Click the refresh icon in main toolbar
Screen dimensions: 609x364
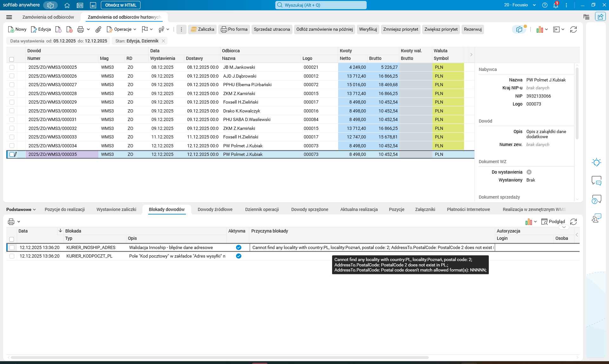(573, 29)
